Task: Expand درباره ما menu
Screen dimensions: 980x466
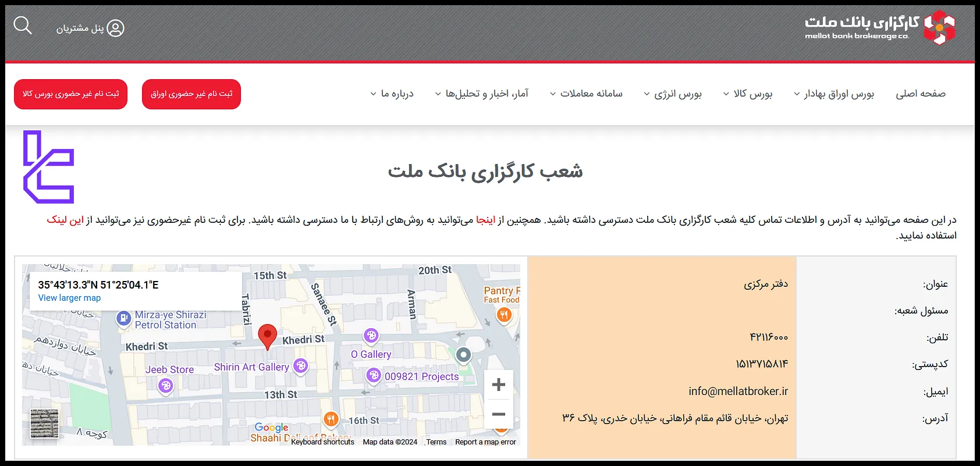Action: [392, 94]
